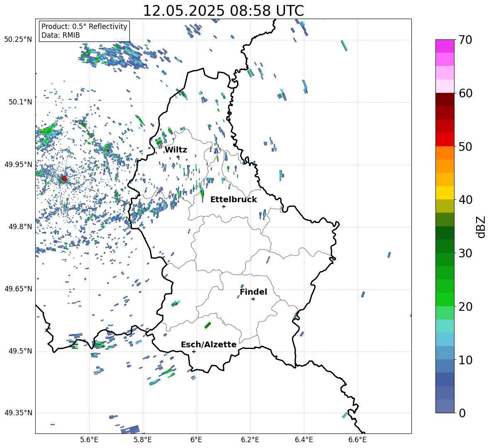Image resolution: width=491 pixels, height=448 pixels.
Task: Click the 49.5°N latitude label
Action: pos(20,351)
